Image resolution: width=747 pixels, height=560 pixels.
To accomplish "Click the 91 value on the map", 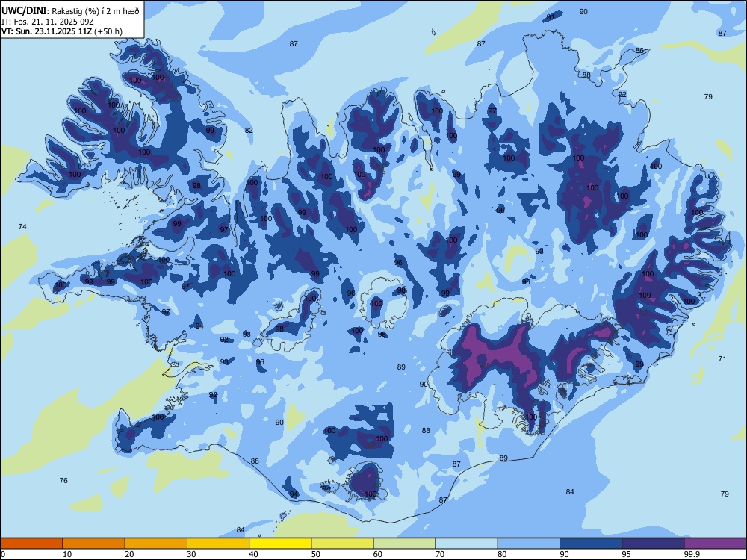I will (x=551, y=16).
